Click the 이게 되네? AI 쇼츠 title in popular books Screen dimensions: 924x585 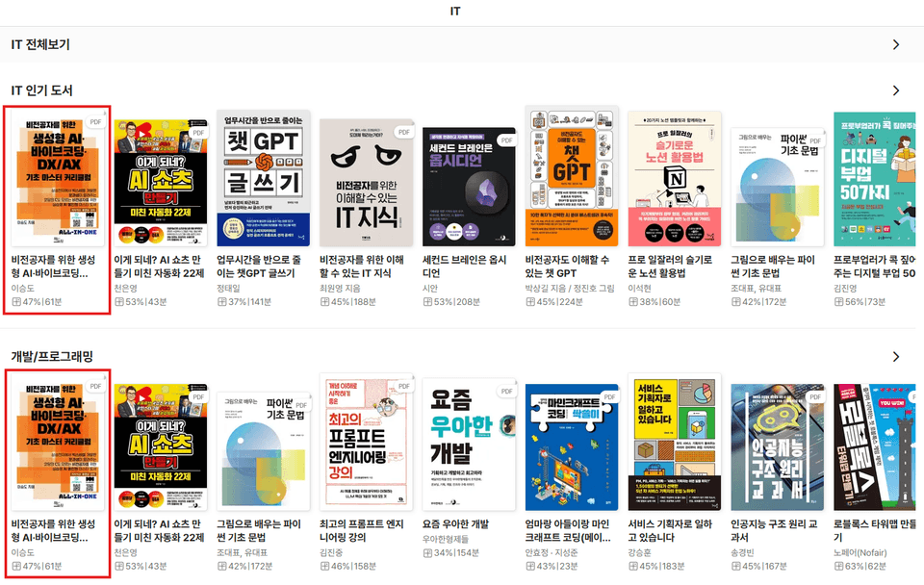click(159, 267)
